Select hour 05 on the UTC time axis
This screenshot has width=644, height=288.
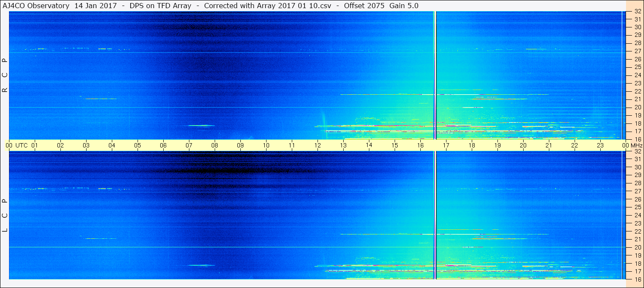[138, 145]
